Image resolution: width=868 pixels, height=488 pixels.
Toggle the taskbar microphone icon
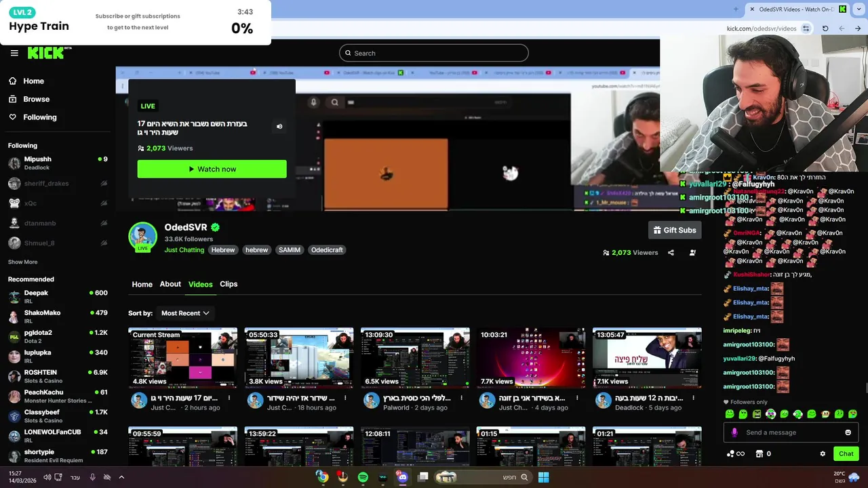(x=92, y=477)
